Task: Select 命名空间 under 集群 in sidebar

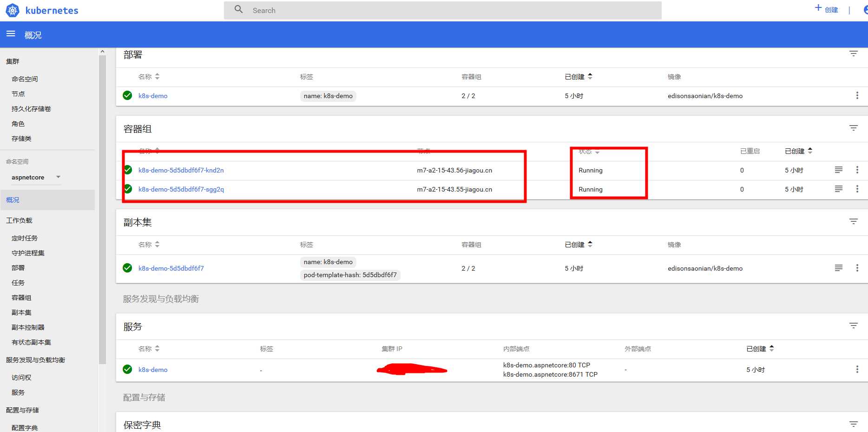Action: point(25,79)
